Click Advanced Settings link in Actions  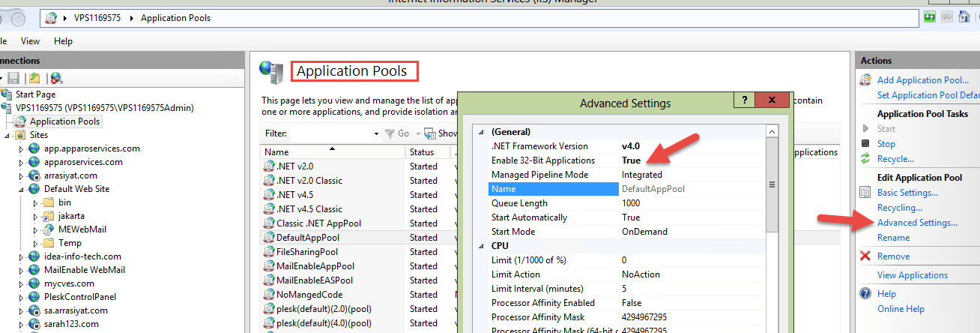[917, 223]
